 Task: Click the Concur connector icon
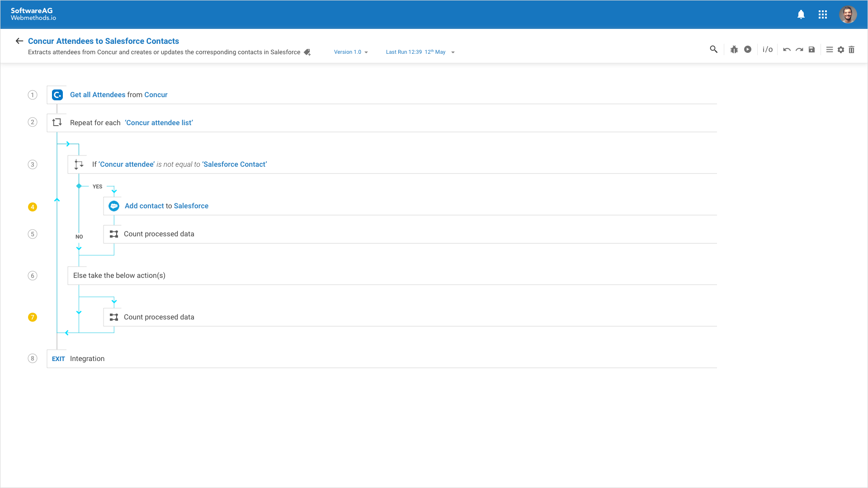point(57,95)
